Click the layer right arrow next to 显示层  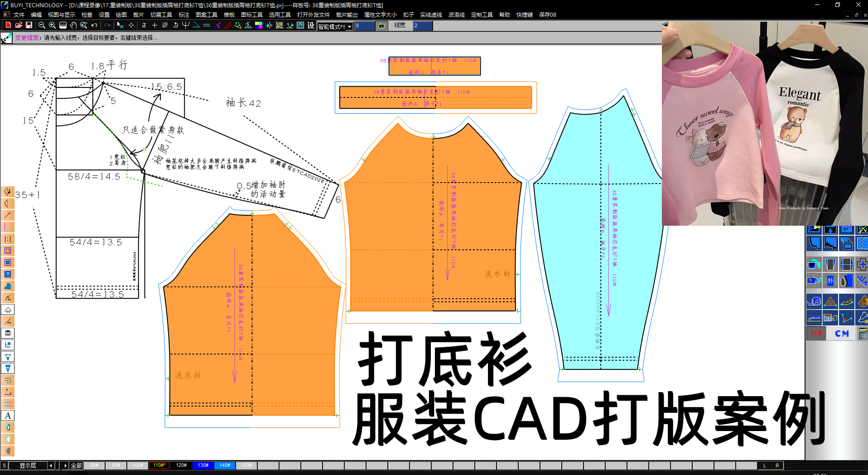tap(65, 465)
